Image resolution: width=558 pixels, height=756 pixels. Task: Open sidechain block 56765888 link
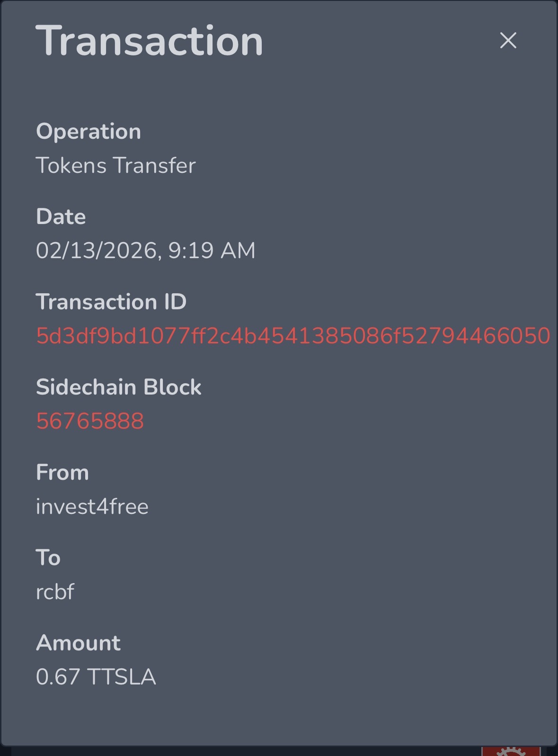pyautogui.click(x=90, y=421)
